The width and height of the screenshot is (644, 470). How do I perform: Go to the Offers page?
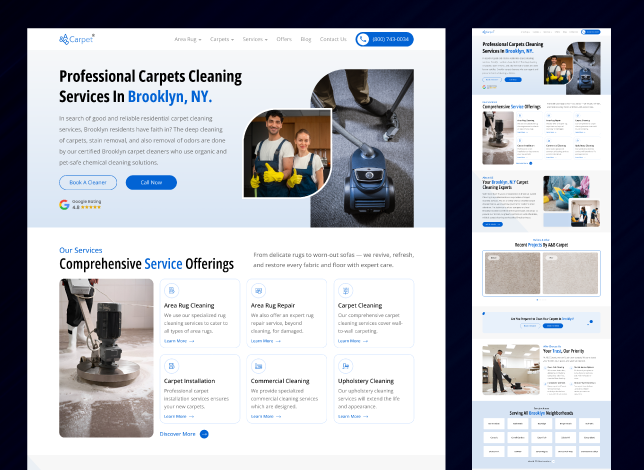tap(284, 39)
